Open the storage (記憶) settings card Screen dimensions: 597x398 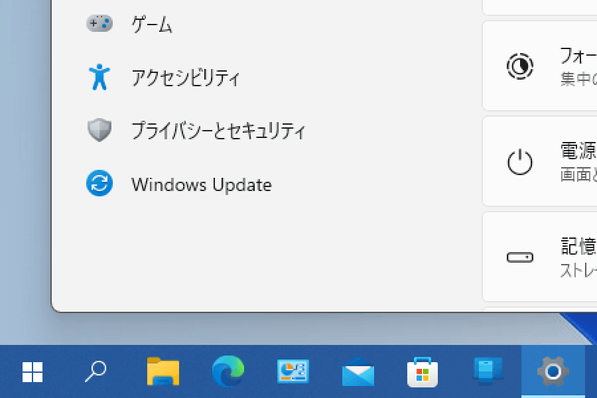pos(540,257)
